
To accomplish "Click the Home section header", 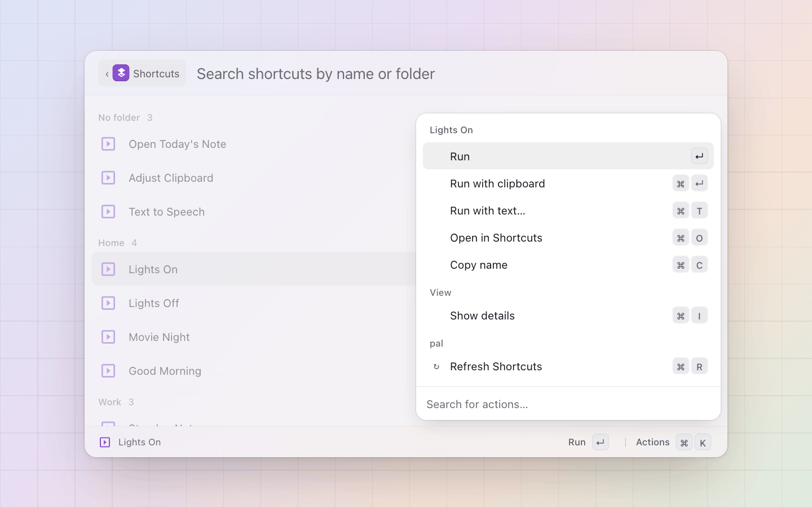I will (111, 243).
